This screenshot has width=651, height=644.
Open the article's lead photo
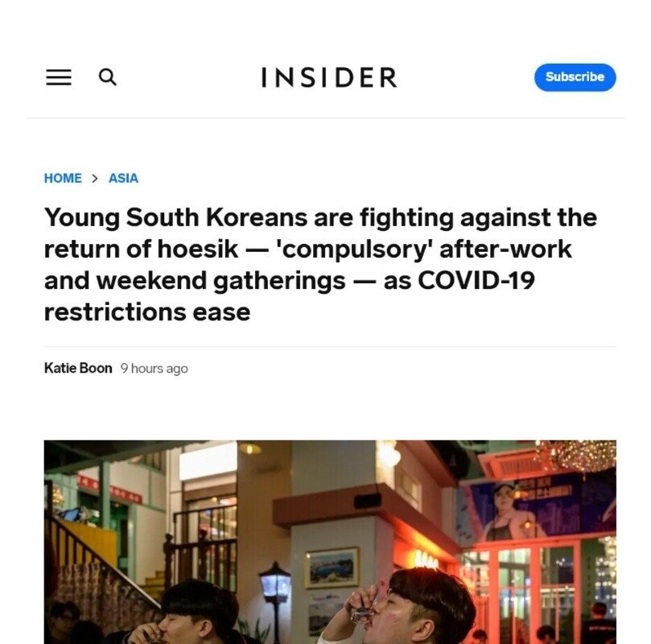click(330, 542)
